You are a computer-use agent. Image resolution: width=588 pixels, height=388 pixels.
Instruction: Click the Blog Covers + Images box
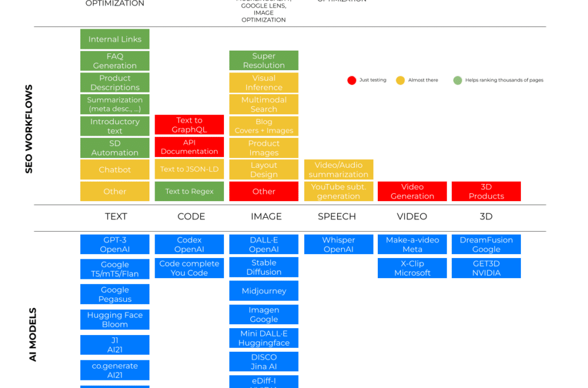pyautogui.click(x=264, y=126)
